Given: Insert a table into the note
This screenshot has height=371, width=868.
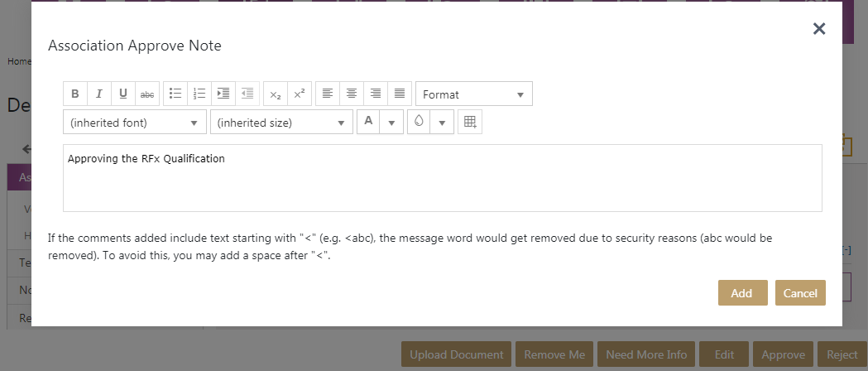Looking at the screenshot, I should [470, 122].
